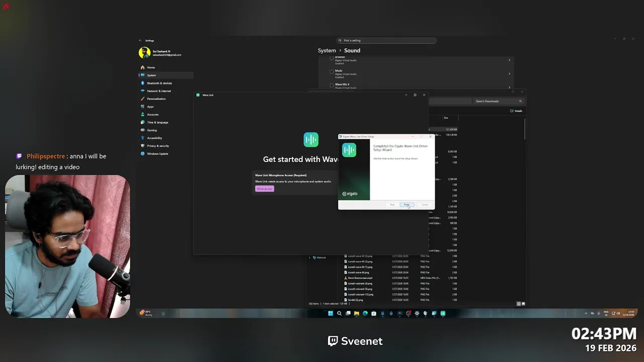Open Accounts settings
The width and height of the screenshot is (644, 362).
coord(166,115)
